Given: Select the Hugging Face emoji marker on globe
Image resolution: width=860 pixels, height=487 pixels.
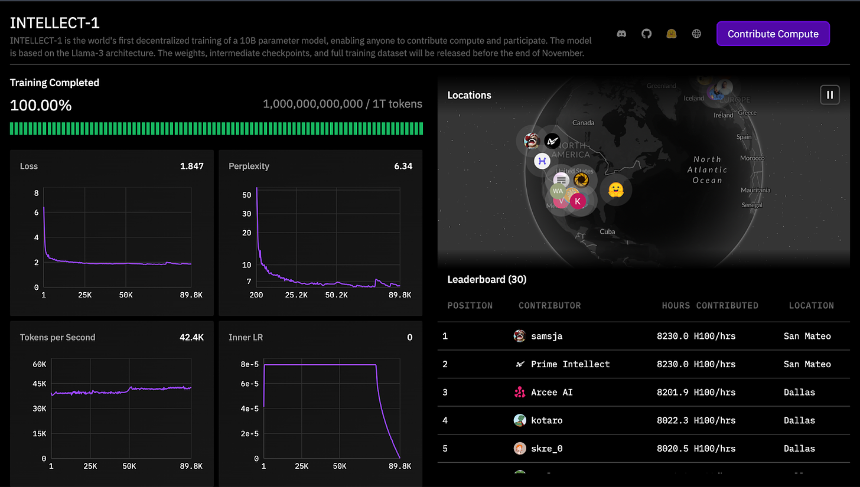Looking at the screenshot, I should click(x=616, y=190).
